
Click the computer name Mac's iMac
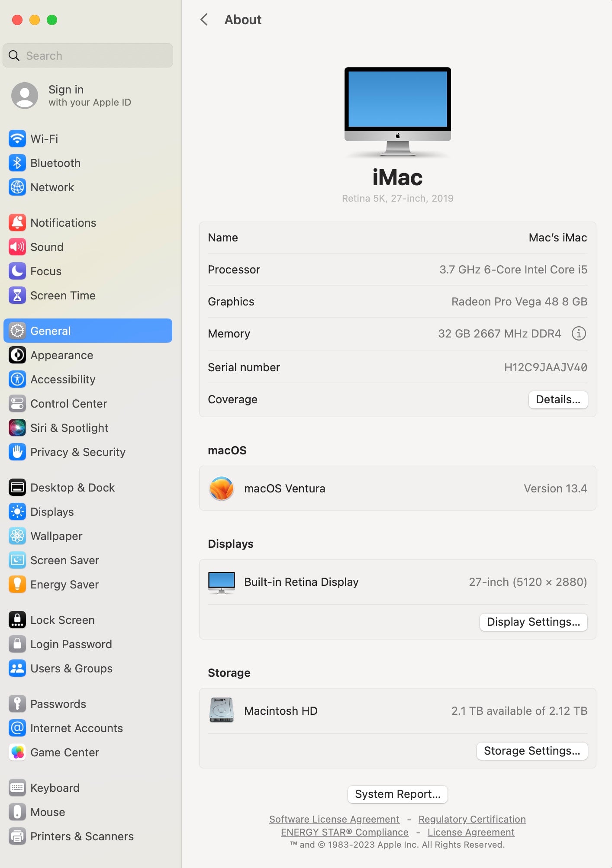(x=558, y=238)
